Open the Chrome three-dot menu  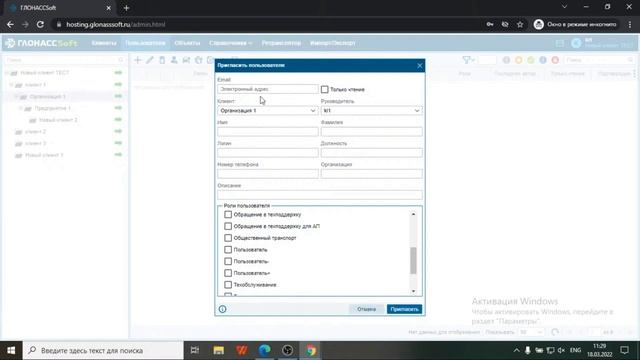pyautogui.click(x=630, y=24)
